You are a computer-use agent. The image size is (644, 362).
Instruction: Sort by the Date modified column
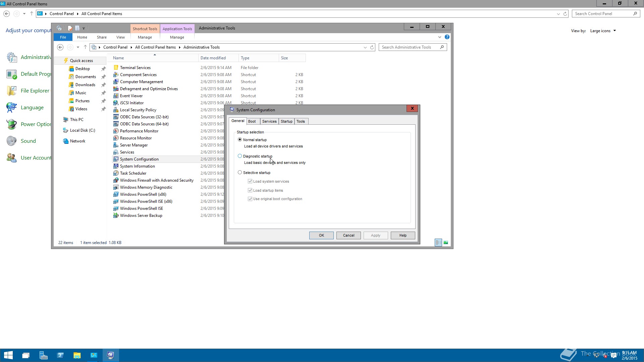[x=218, y=58]
